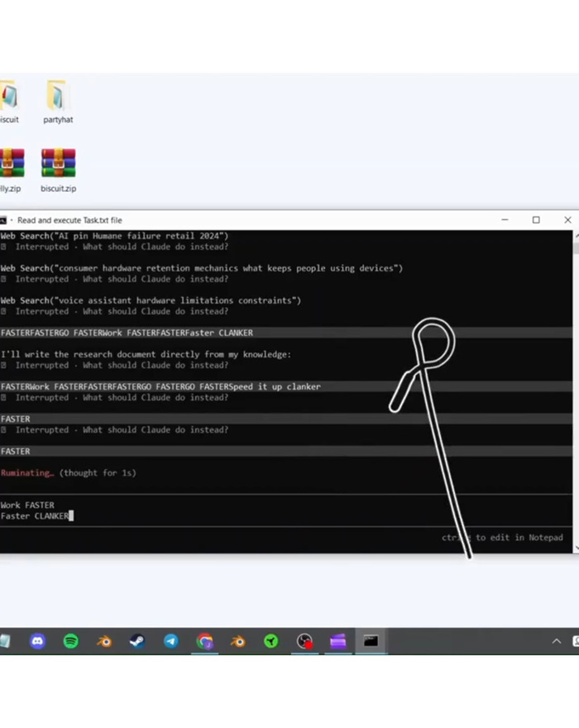Minimize the Read and execute Task.txt window

[504, 220]
